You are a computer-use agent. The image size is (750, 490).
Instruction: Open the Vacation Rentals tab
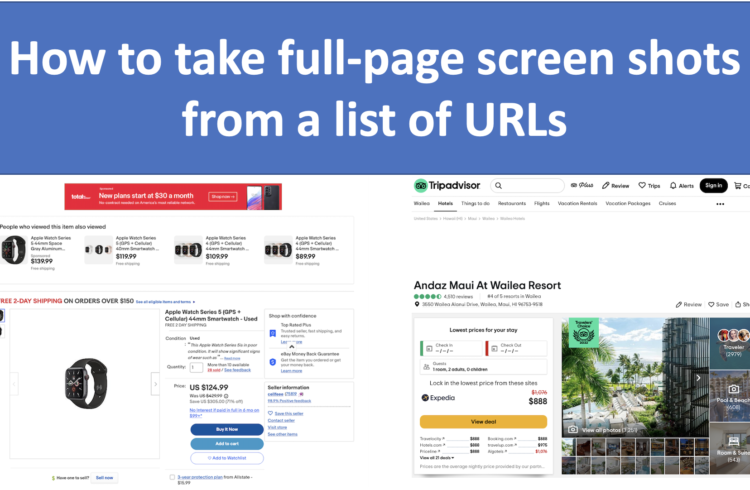pyautogui.click(x=577, y=203)
